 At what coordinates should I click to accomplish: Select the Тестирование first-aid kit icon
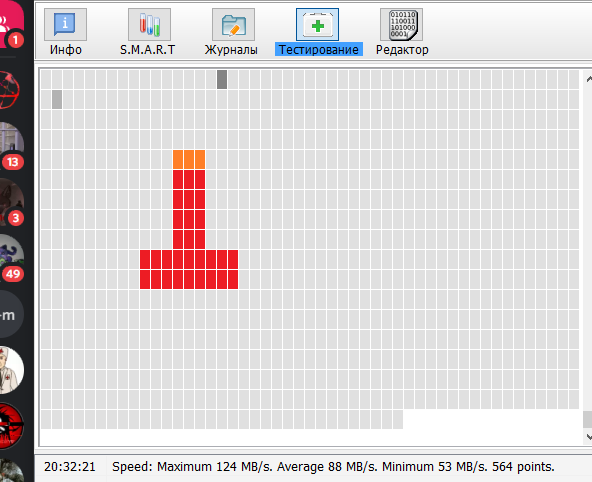point(317,24)
